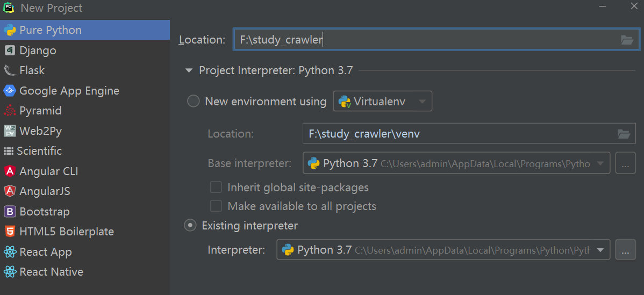Choose the Bootstrap project icon

click(10, 212)
